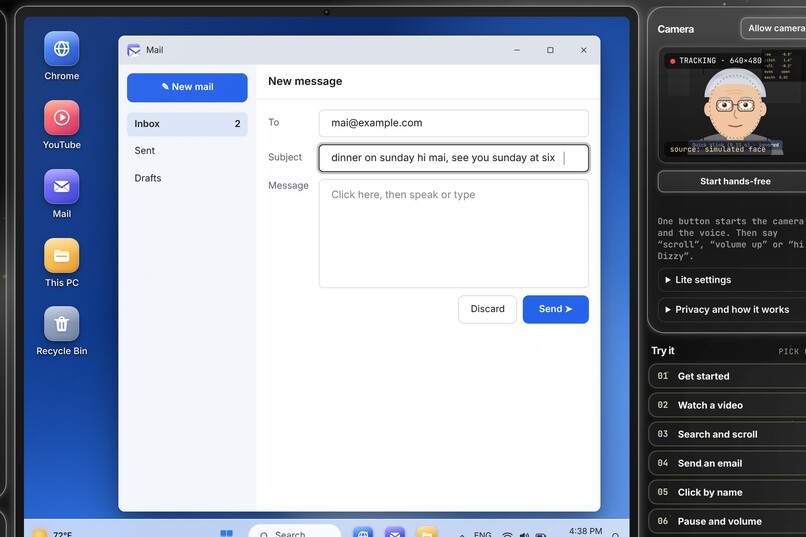Select the 05 Click by name item
The image size is (806, 537).
coord(727,492)
